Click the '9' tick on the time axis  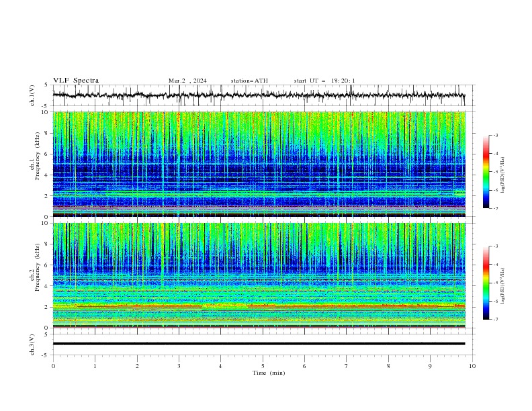point(430,366)
